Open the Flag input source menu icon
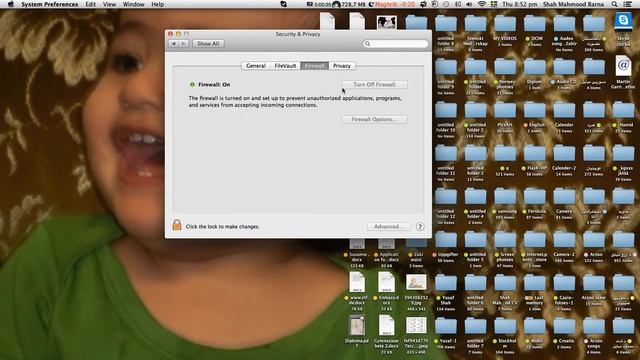The image size is (640, 360). coord(493,4)
